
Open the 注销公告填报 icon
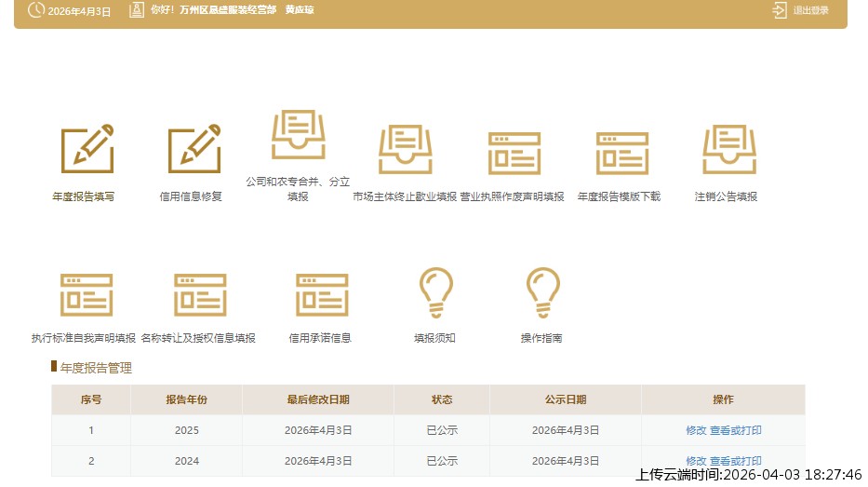[728, 149]
